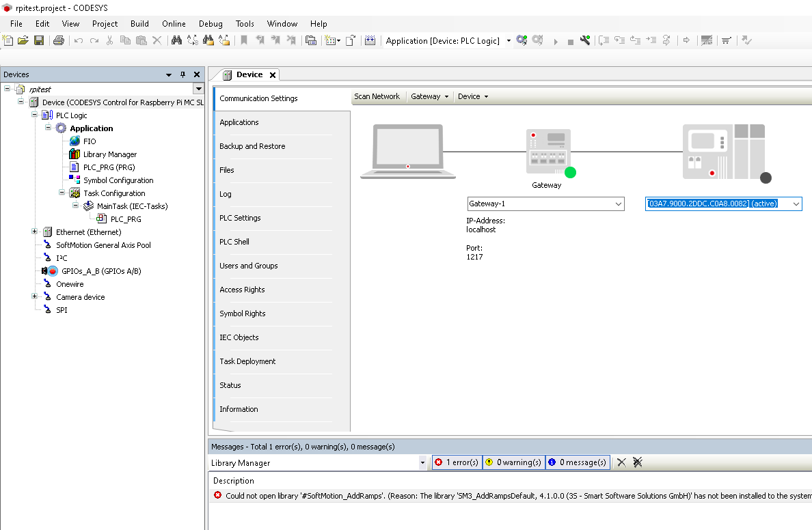Collapse the PLC Logic tree node

tap(34, 114)
